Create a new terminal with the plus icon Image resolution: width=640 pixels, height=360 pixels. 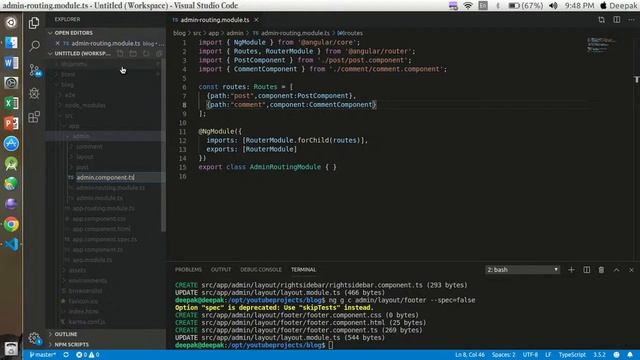(571, 270)
